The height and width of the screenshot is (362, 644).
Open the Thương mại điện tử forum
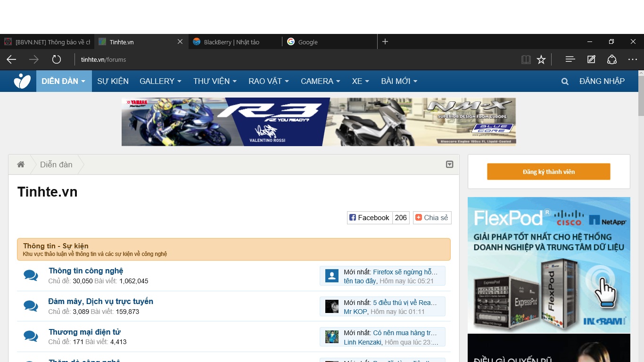point(85,332)
